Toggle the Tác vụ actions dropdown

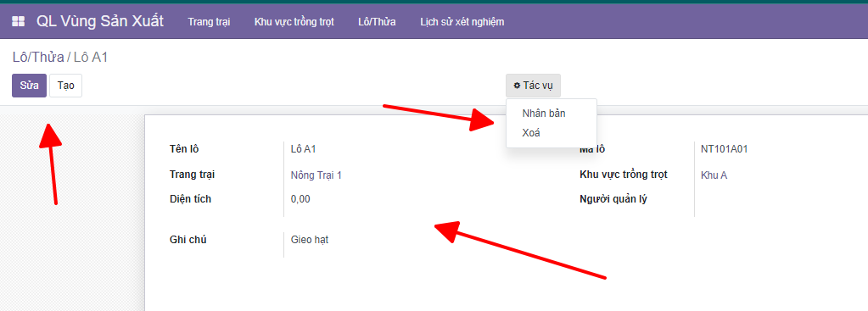pyautogui.click(x=533, y=86)
